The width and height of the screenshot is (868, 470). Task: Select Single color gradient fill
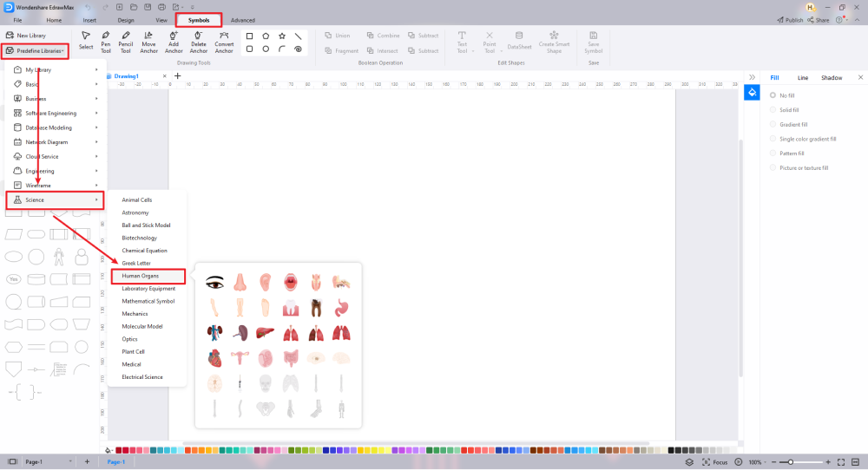coord(803,139)
